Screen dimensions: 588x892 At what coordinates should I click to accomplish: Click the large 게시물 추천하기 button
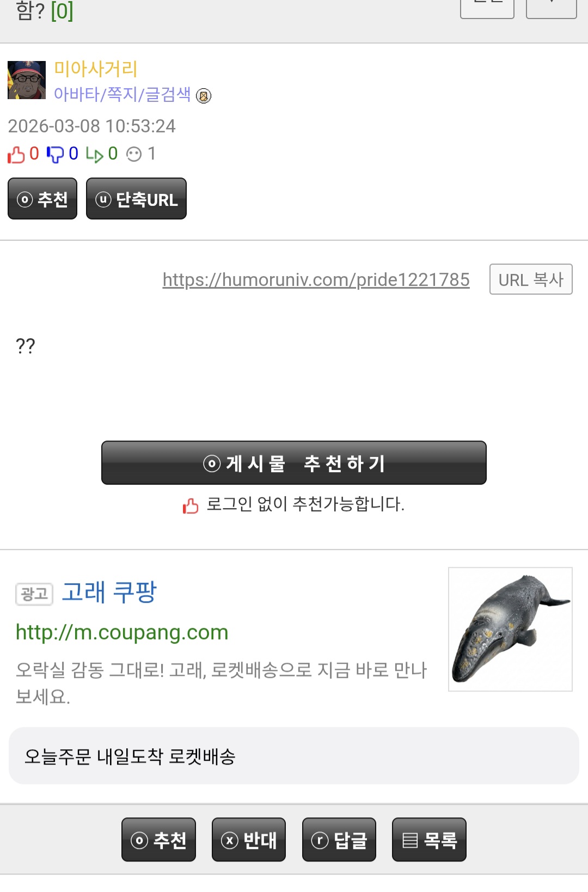[294, 463]
